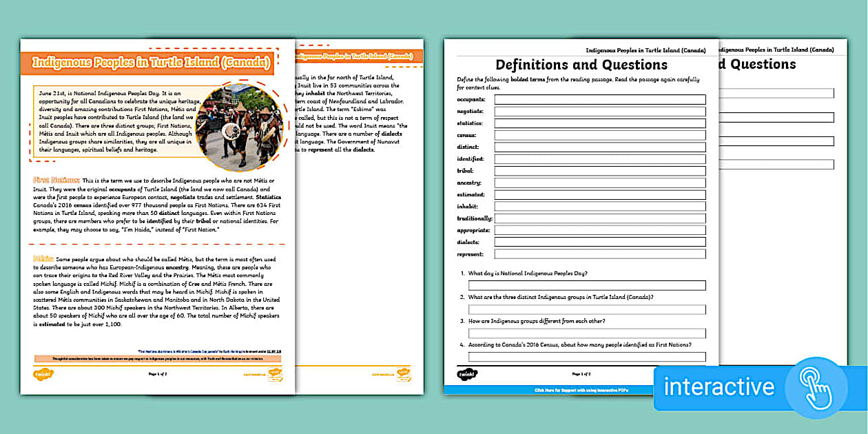Click the interactive hand-pointer icon
The image size is (868, 434).
816,386
